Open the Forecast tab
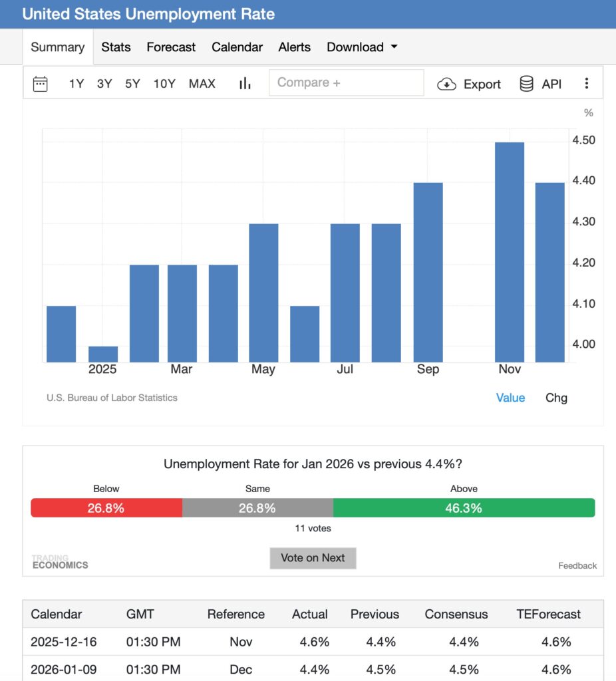 point(171,47)
